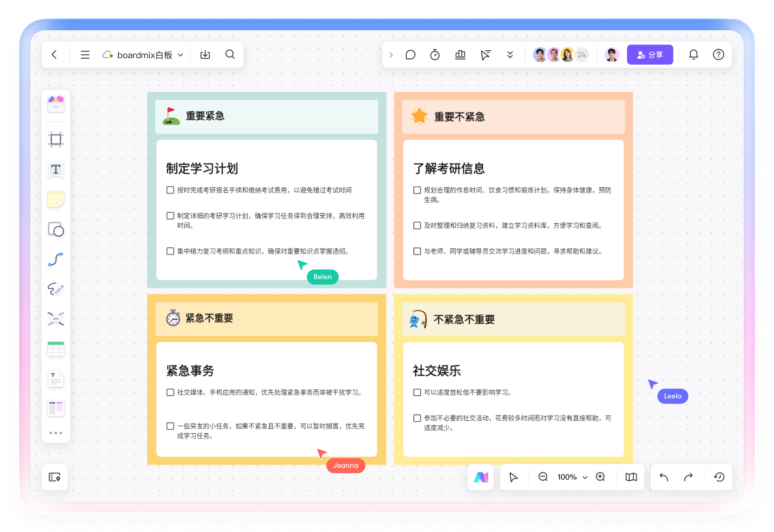The image size is (774, 532).
Task: Check the 按时完成考研报名手续 task checkbox
Action: (170, 190)
